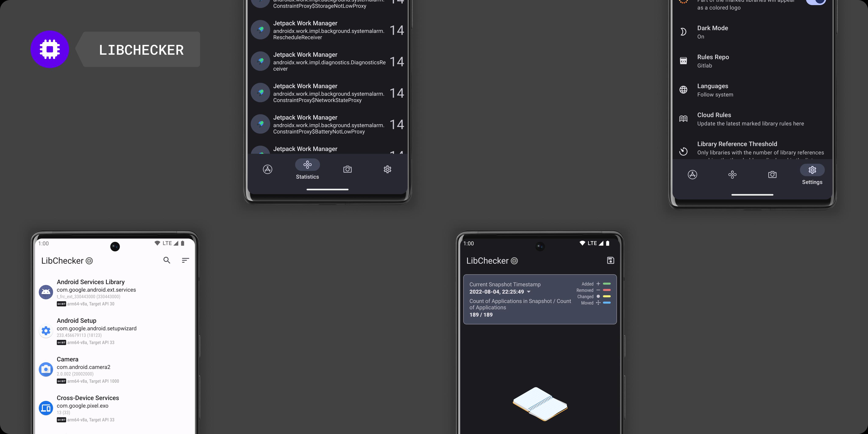Select the search icon in LibChecker list

166,261
